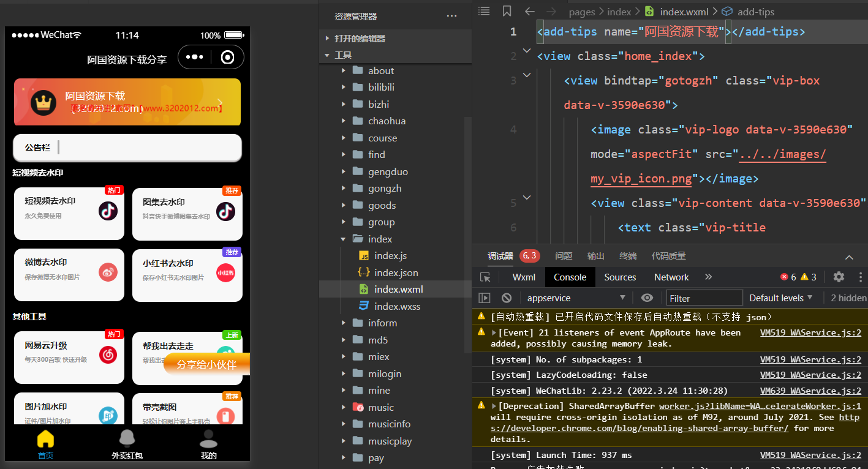
Task: Expand the chaohua folder
Action: [x=343, y=121]
